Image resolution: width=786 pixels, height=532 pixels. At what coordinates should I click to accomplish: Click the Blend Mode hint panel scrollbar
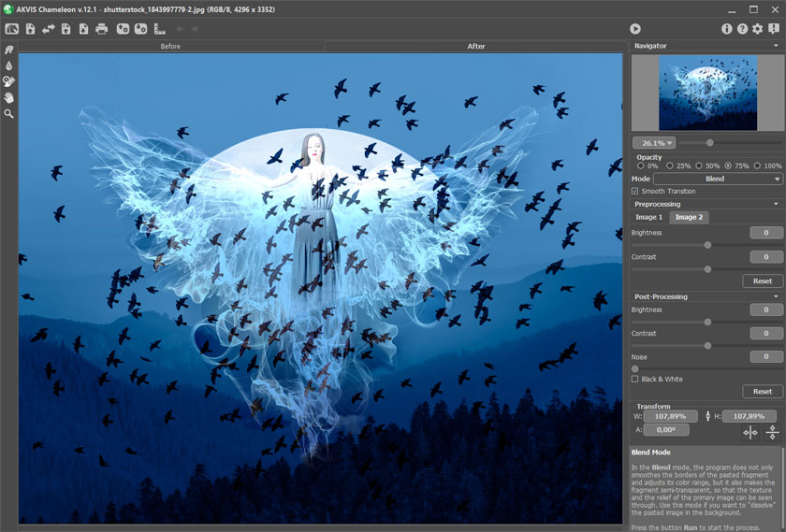[x=782, y=488]
